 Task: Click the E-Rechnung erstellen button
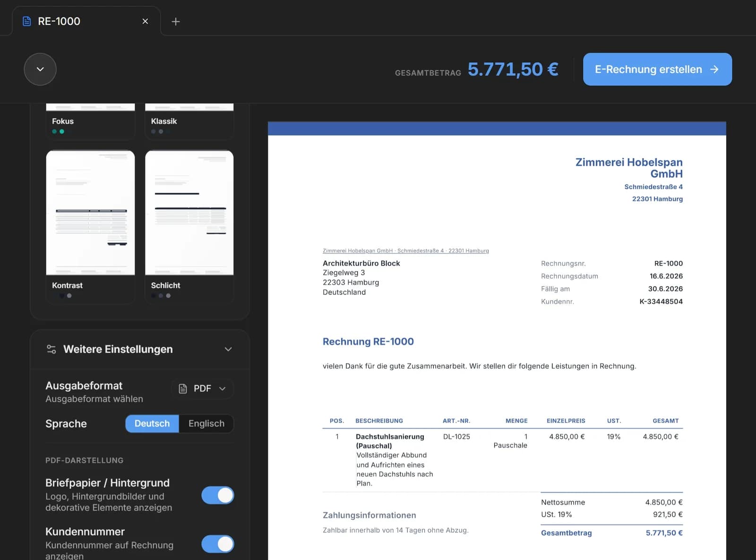[x=657, y=69]
